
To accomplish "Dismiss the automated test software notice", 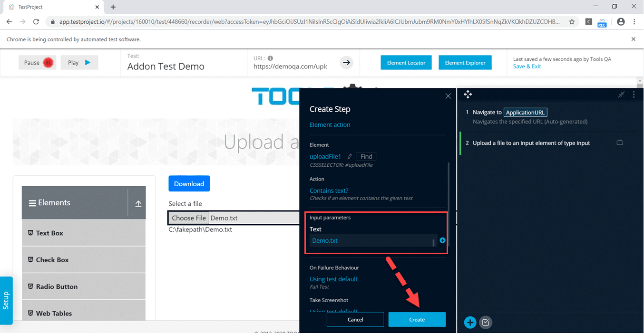I will (x=634, y=39).
